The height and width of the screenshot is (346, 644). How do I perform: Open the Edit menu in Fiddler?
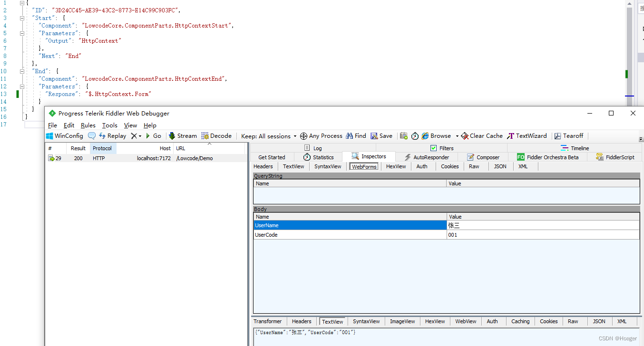(69, 125)
